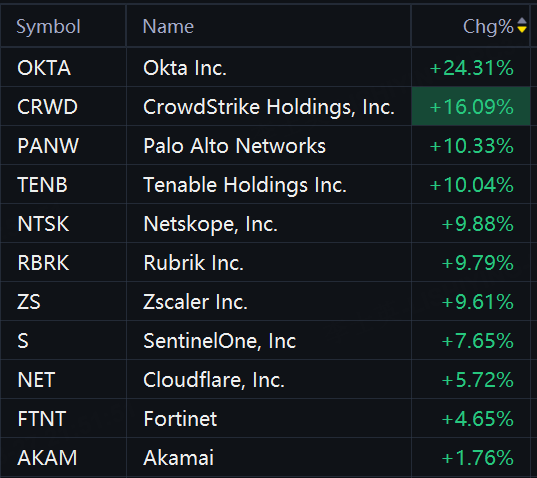The height and width of the screenshot is (478, 537).
Task: Select the NET symbol
Action: point(36,380)
